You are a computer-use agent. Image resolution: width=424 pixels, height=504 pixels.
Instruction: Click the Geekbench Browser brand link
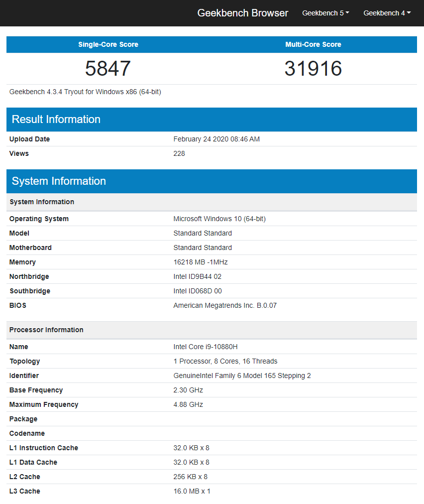pyautogui.click(x=242, y=13)
